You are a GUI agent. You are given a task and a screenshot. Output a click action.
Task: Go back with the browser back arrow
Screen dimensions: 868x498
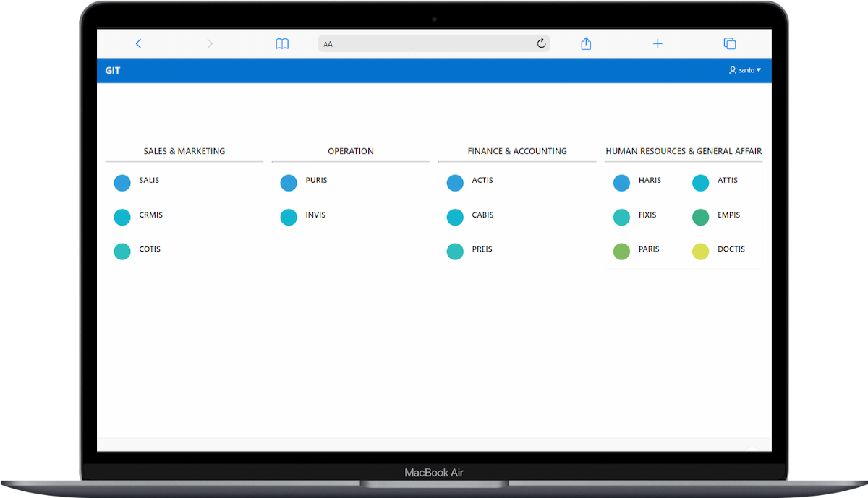[138, 43]
